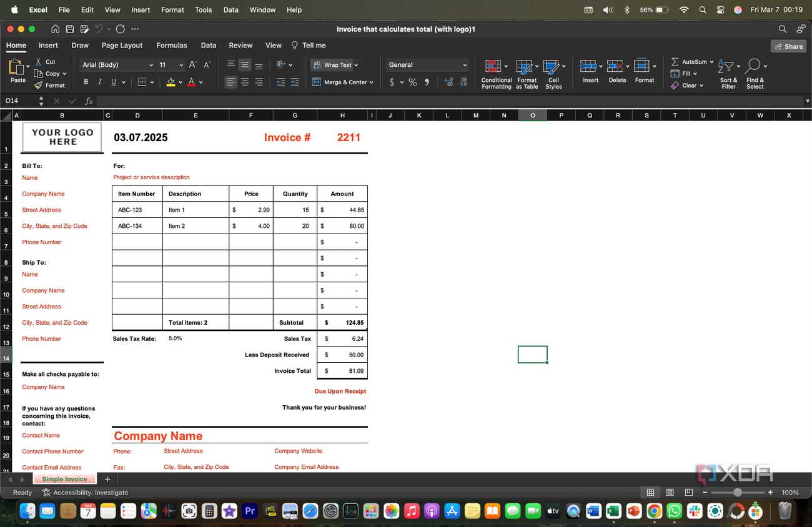Click the Share button
The height and width of the screenshot is (527, 812).
[x=788, y=46]
